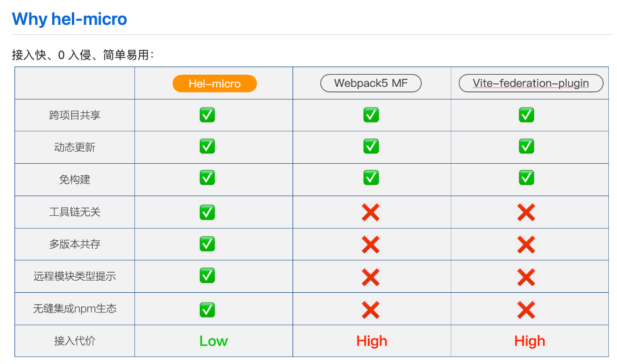The image size is (617, 364).
Task: Click Hel-micro green check for 跨项目共享
Action: coord(207,115)
